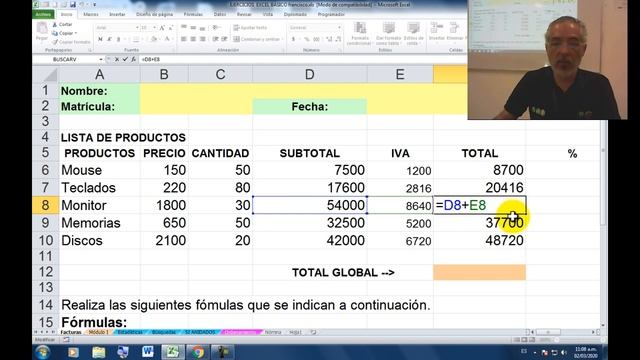Apply the accounting currency format

click(294, 39)
